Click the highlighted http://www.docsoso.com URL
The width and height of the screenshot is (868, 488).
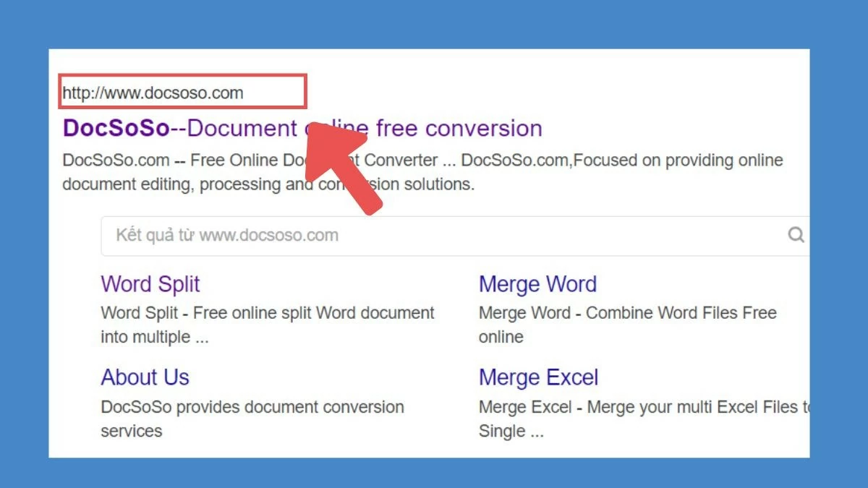point(153,92)
